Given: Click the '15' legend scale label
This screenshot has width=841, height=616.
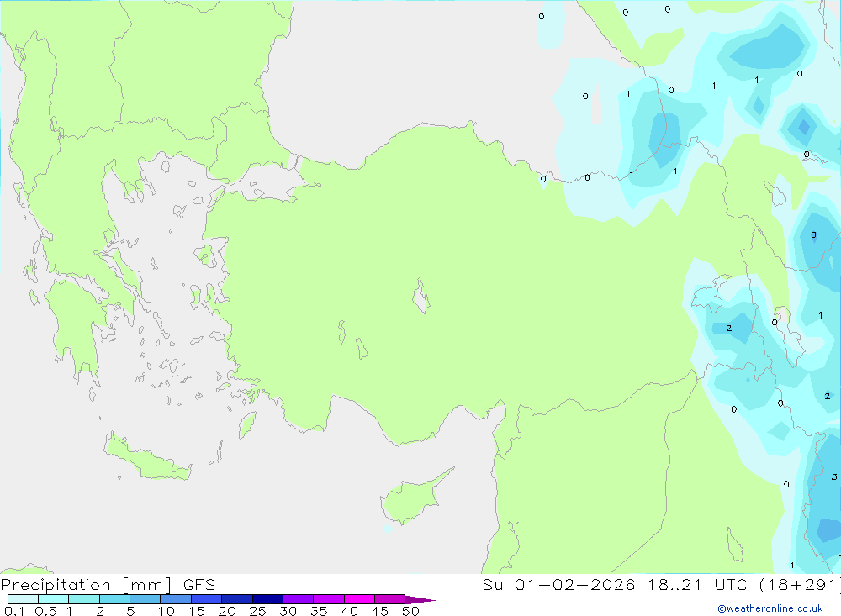Looking at the screenshot, I should point(197,611).
